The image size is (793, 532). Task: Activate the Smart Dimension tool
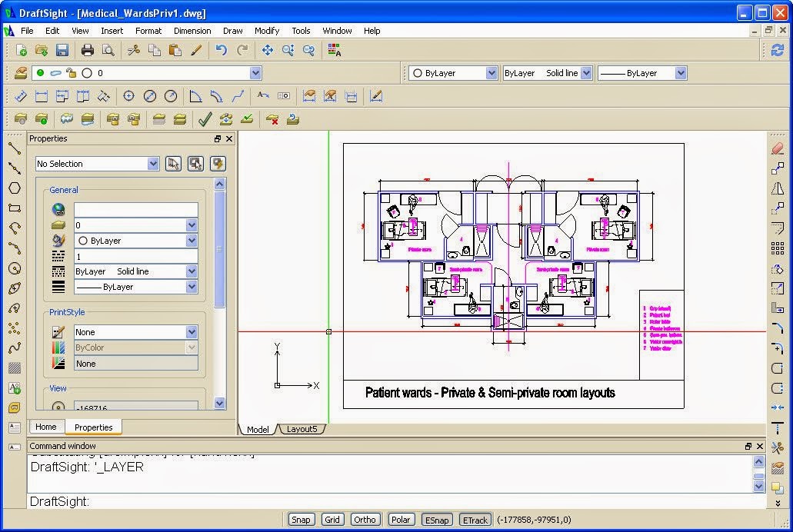click(x=21, y=95)
